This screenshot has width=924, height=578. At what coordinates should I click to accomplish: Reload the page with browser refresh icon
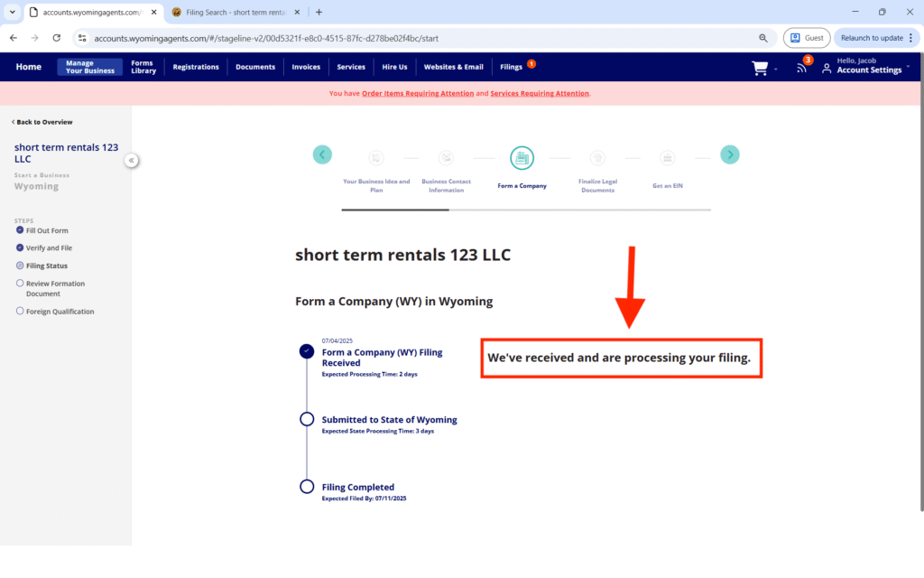[57, 38]
